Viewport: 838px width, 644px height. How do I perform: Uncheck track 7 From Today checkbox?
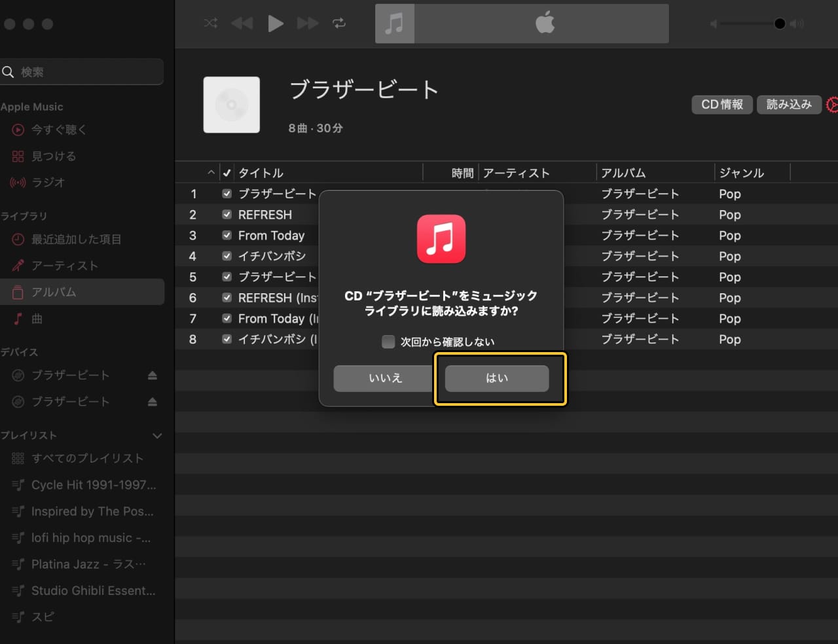227,319
